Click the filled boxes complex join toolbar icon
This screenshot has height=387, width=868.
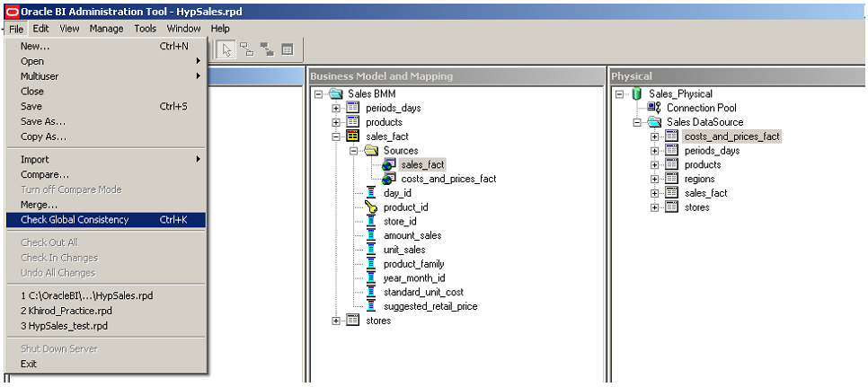[x=268, y=49]
